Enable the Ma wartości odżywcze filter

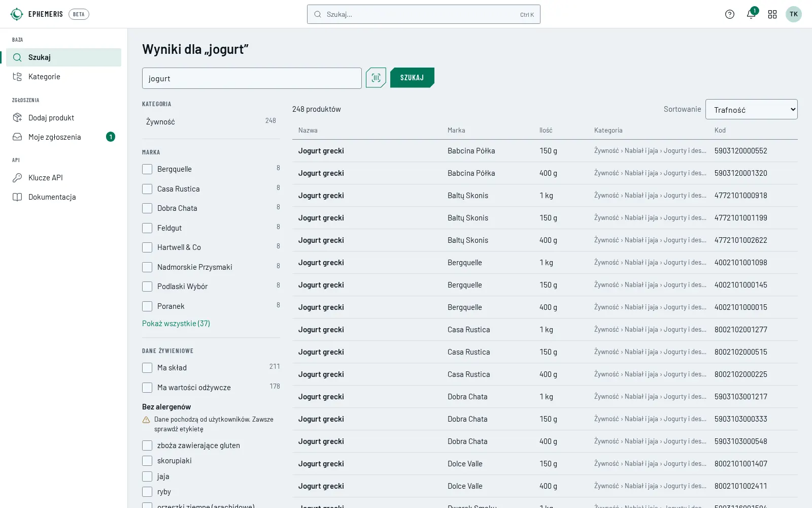coord(147,388)
